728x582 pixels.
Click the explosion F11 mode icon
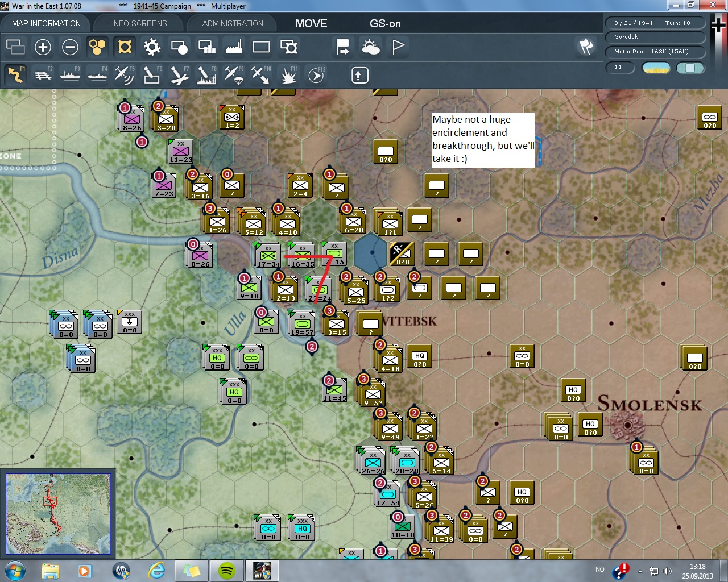click(288, 75)
